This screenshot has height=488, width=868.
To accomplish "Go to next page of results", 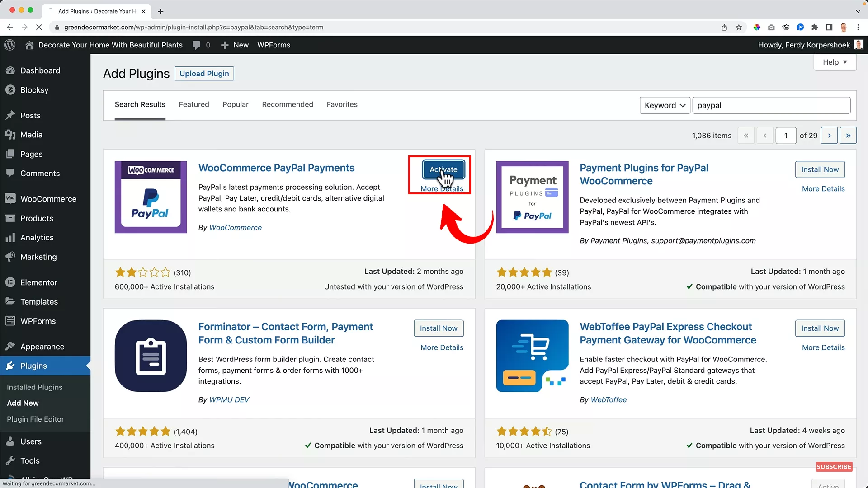I will click(x=829, y=136).
